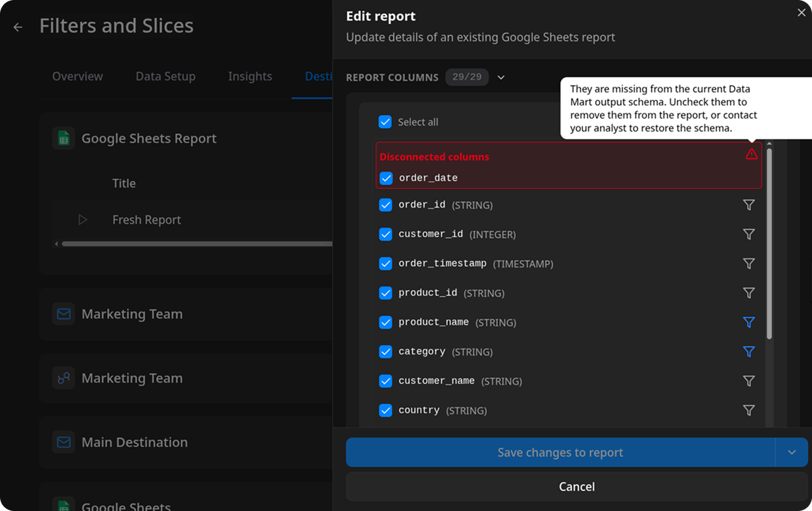
Task: Open the active filter for product_name
Action: coord(749,322)
